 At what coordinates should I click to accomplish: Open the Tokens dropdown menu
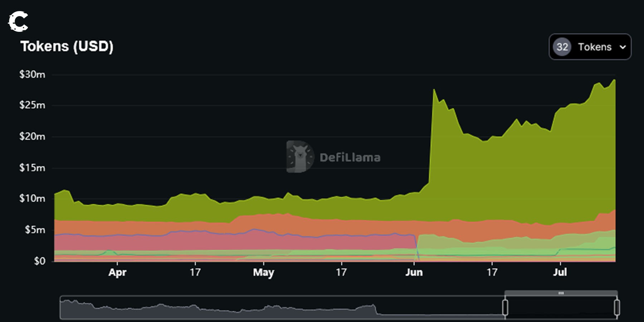pyautogui.click(x=594, y=47)
